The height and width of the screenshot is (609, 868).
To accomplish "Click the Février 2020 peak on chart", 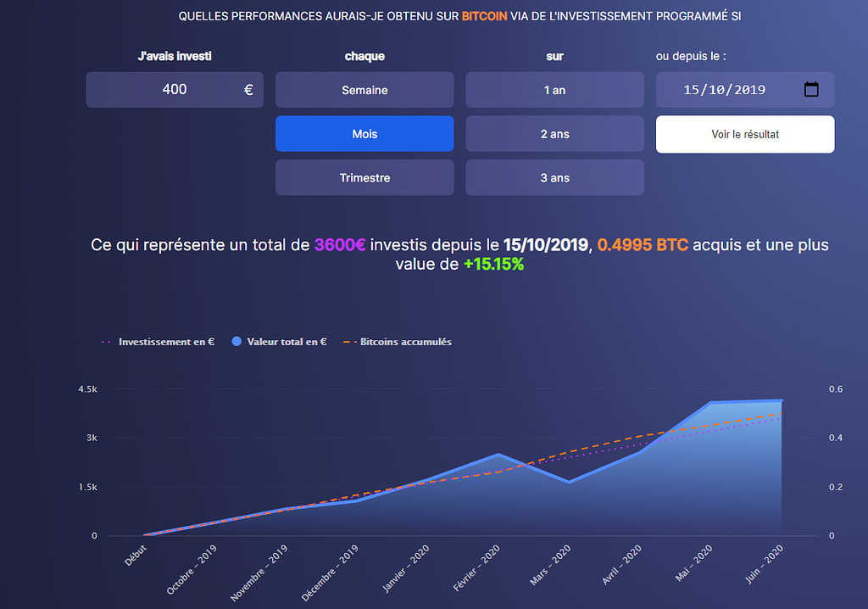I will (x=498, y=455).
